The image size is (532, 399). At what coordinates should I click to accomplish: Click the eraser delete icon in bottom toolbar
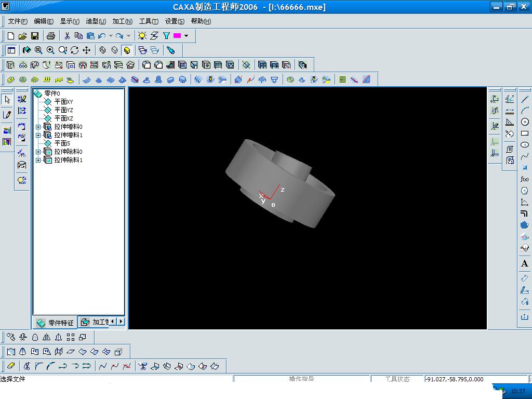11,366
